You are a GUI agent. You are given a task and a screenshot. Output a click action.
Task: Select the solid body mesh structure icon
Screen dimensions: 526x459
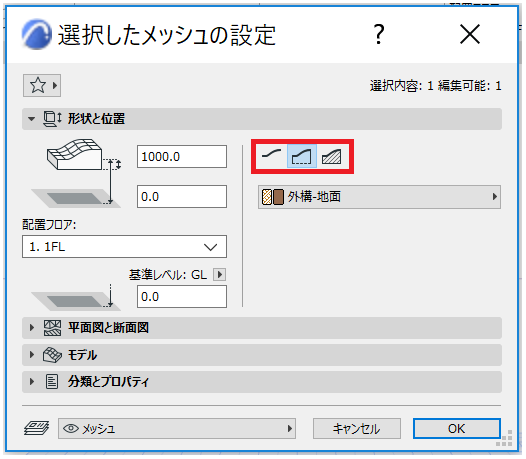(x=331, y=156)
